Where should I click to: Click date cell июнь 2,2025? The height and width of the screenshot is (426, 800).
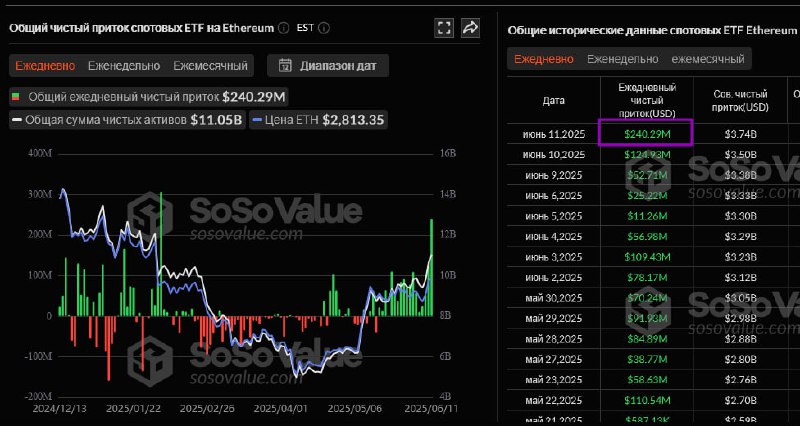pos(554,277)
